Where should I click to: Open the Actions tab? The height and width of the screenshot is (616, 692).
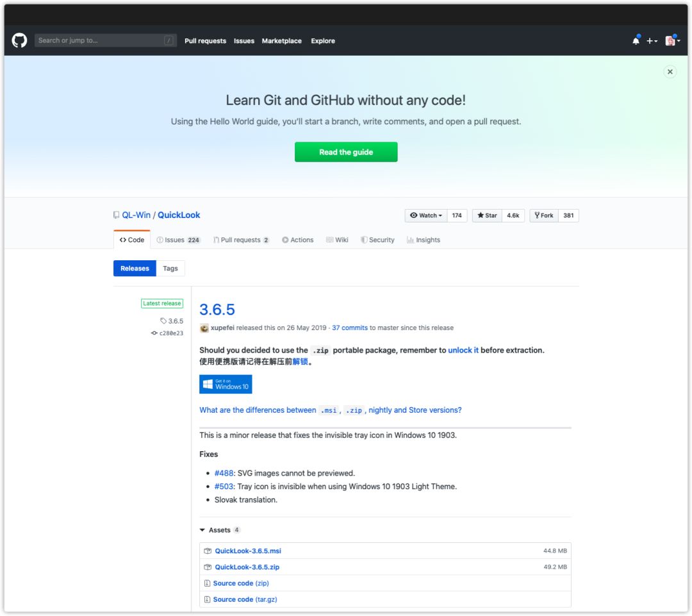(298, 240)
